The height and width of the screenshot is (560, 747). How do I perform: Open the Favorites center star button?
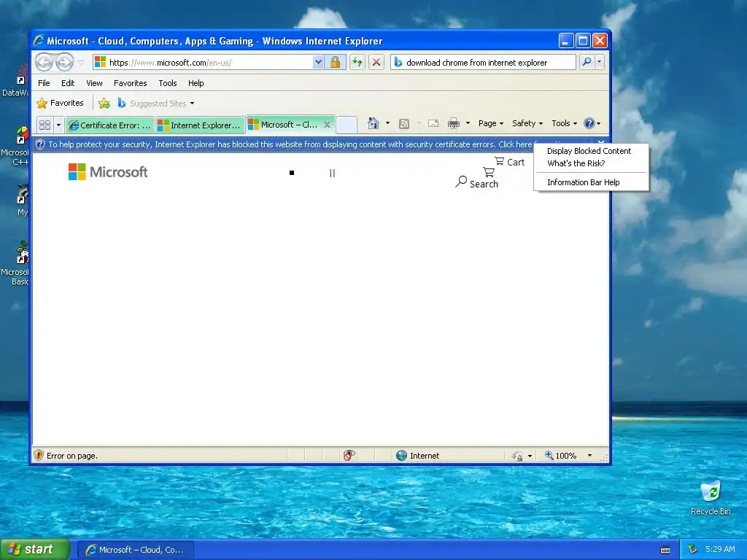tap(60, 103)
